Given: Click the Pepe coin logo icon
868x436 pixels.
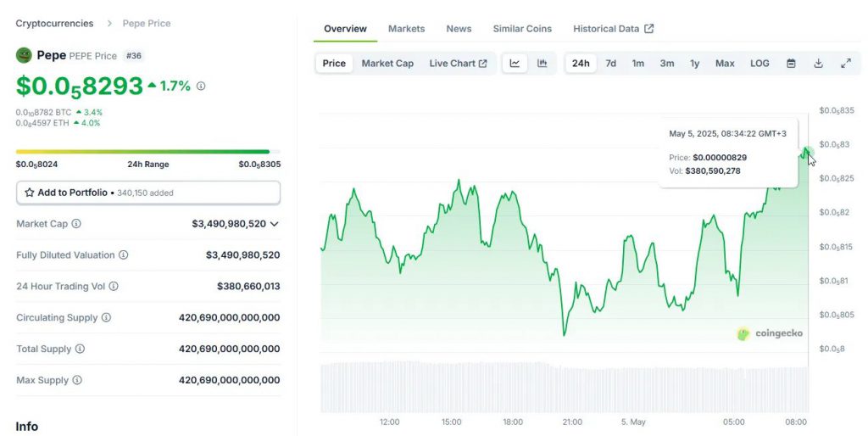Looking at the screenshot, I should pos(24,55).
